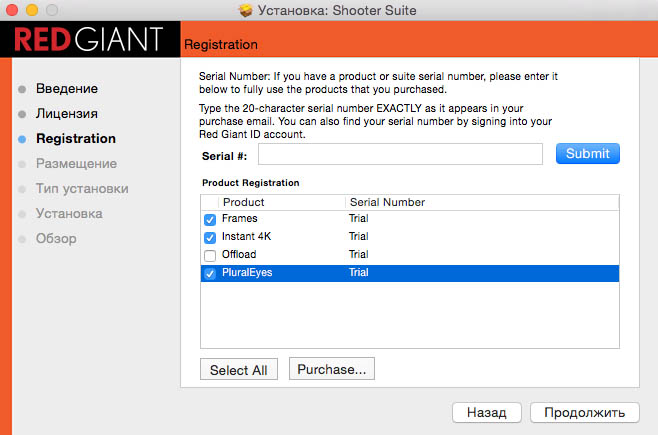This screenshot has height=435, width=658.
Task: Open the Purchase... dialog
Action: [332, 369]
